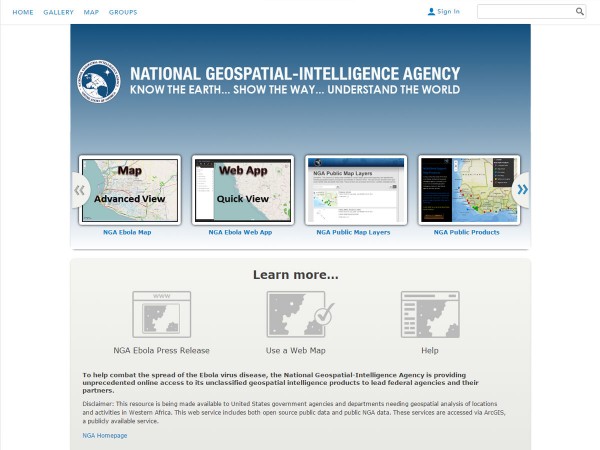
Task: Click the Sign In link
Action: [x=448, y=11]
